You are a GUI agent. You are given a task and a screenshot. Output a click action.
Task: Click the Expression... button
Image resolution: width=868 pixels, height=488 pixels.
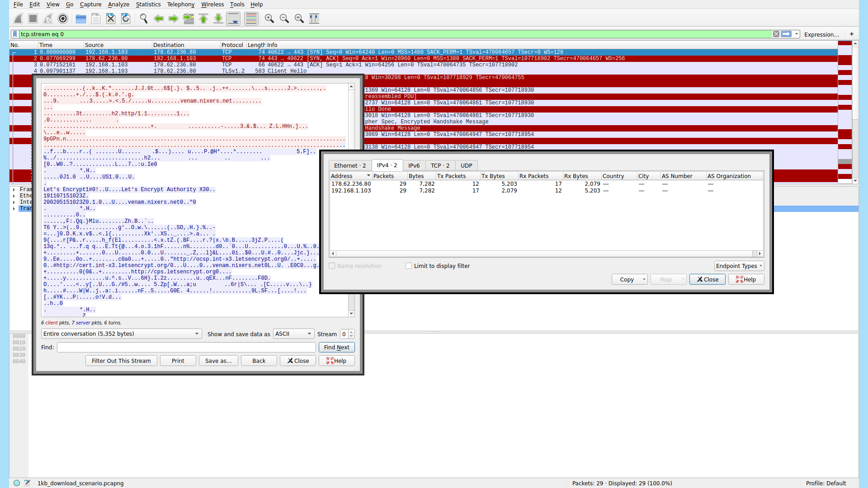(821, 34)
